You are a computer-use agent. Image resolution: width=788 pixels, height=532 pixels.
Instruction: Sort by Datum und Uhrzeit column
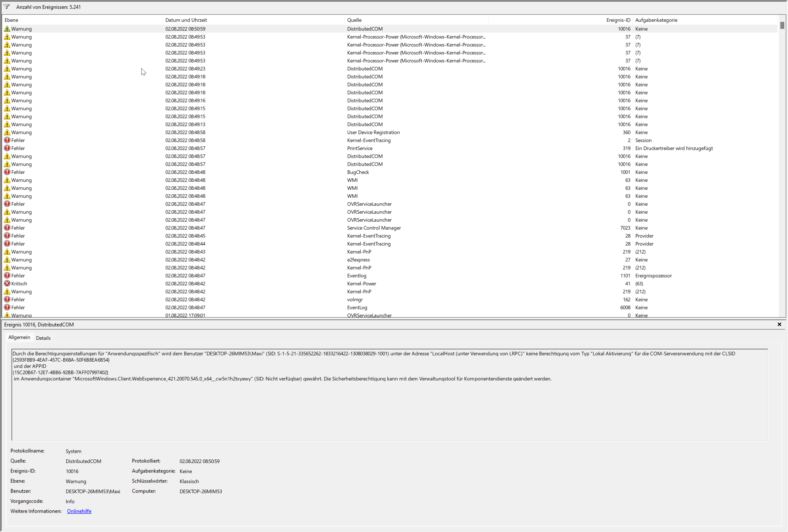(x=186, y=20)
